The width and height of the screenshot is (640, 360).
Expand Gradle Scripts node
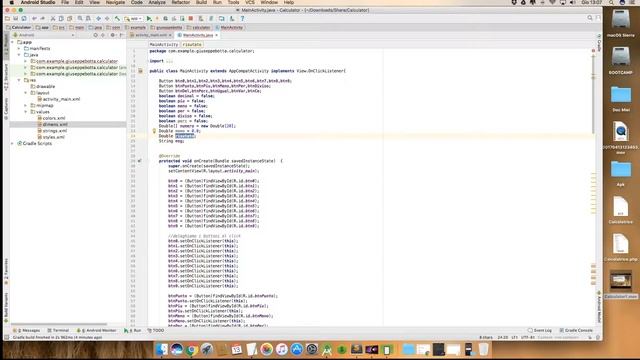tap(13, 143)
